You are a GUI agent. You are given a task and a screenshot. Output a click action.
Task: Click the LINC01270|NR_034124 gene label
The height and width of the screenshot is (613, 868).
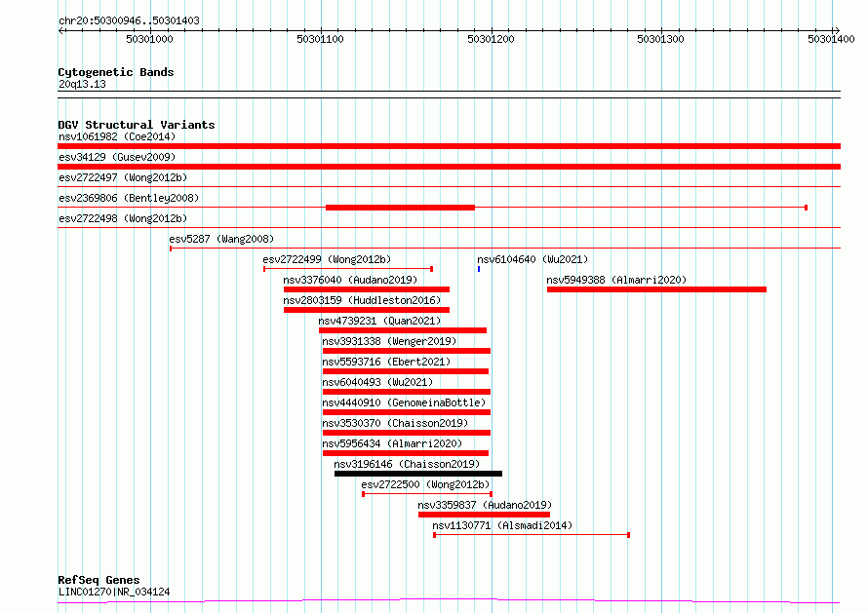coord(114,592)
